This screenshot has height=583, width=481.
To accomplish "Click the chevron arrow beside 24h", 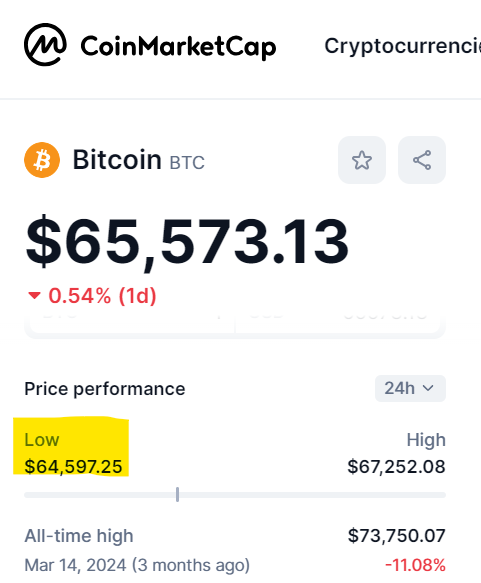I will coord(428,388).
